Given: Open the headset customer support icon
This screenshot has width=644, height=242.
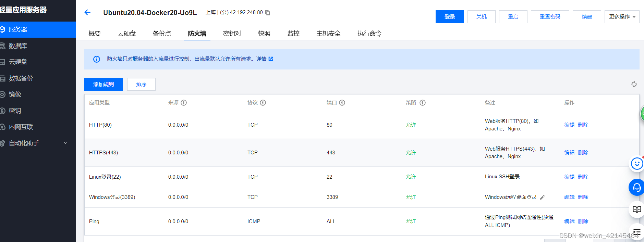Looking at the screenshot, I should point(637,187).
